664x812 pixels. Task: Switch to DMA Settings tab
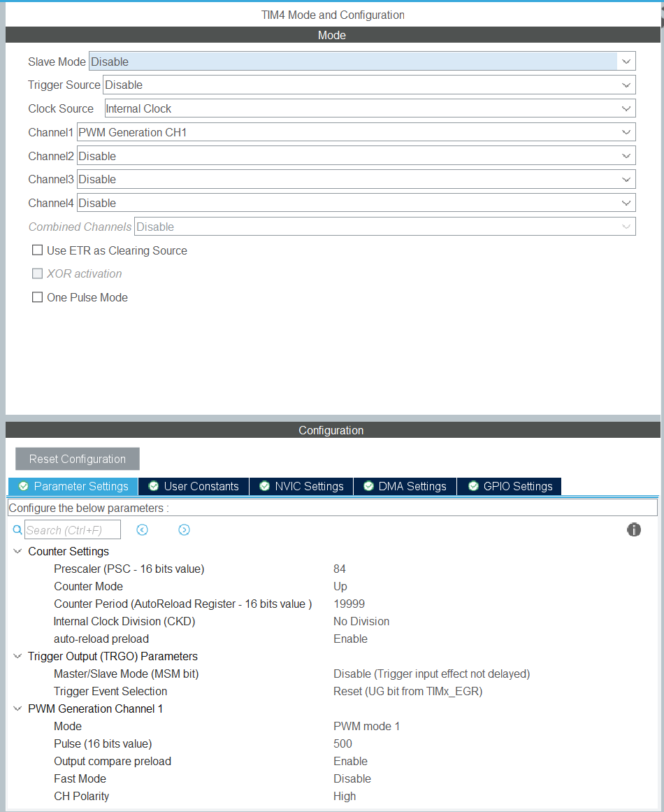(x=405, y=486)
